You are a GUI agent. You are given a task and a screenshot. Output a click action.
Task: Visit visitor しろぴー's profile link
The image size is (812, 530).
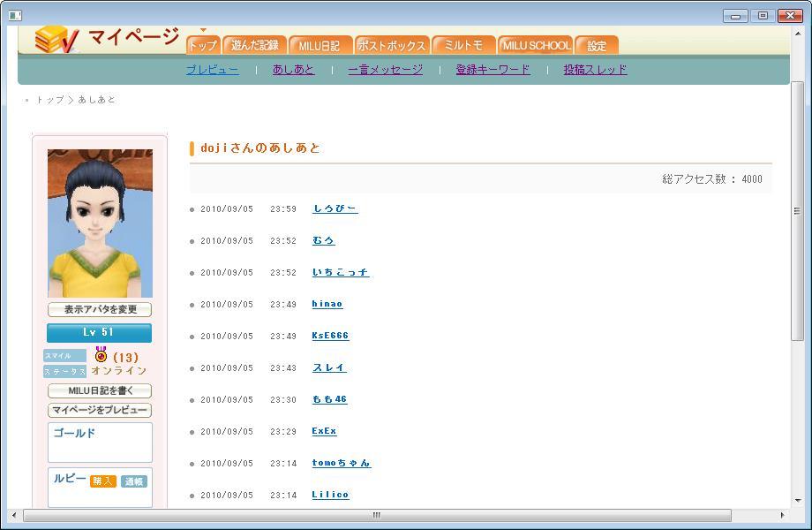pos(335,208)
